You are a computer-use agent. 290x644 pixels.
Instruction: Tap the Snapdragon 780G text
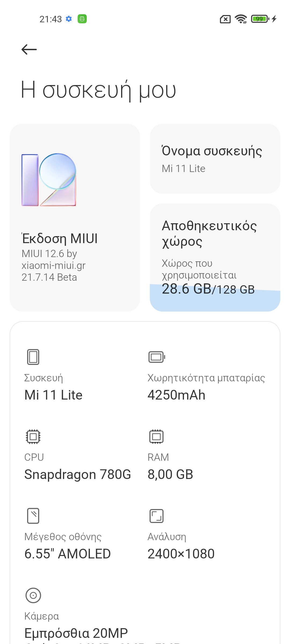[x=78, y=474]
